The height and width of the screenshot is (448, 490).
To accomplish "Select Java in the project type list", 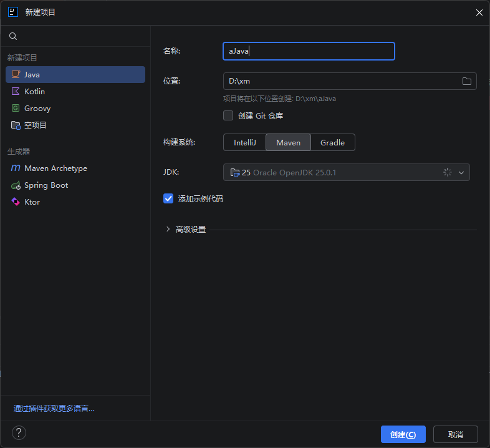I will (x=75, y=74).
